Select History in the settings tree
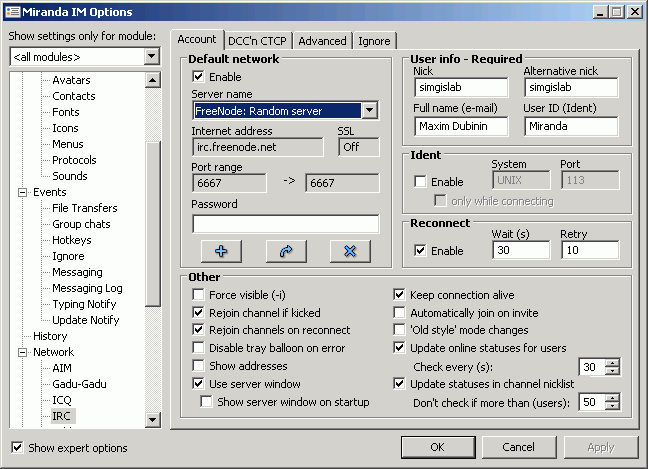Screen dimensions: 648x469 pyautogui.click(x=50, y=336)
